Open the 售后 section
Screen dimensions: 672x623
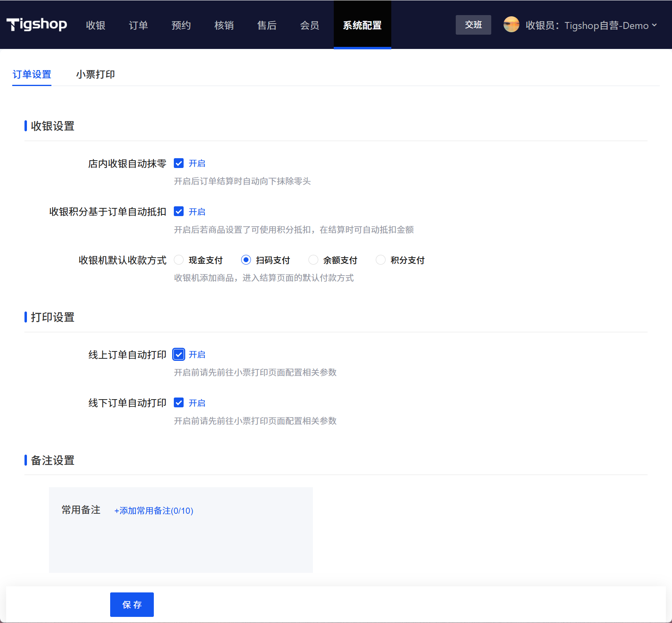click(267, 25)
